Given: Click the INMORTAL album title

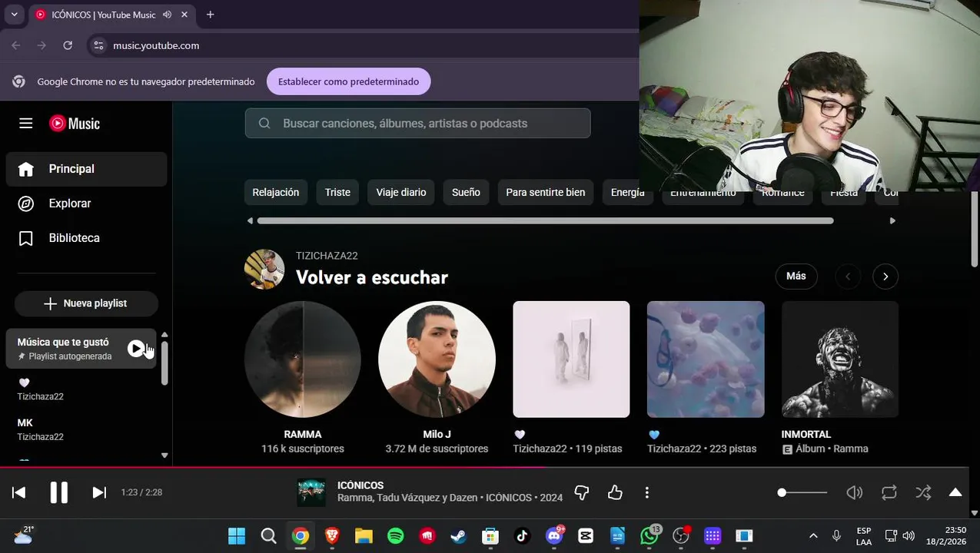Looking at the screenshot, I should [806, 434].
